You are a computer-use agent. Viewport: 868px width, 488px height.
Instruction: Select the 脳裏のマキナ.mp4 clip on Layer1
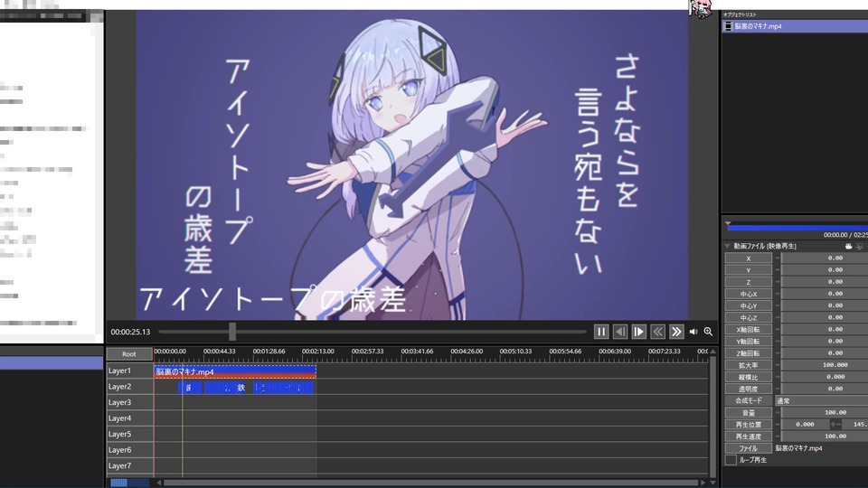point(235,371)
